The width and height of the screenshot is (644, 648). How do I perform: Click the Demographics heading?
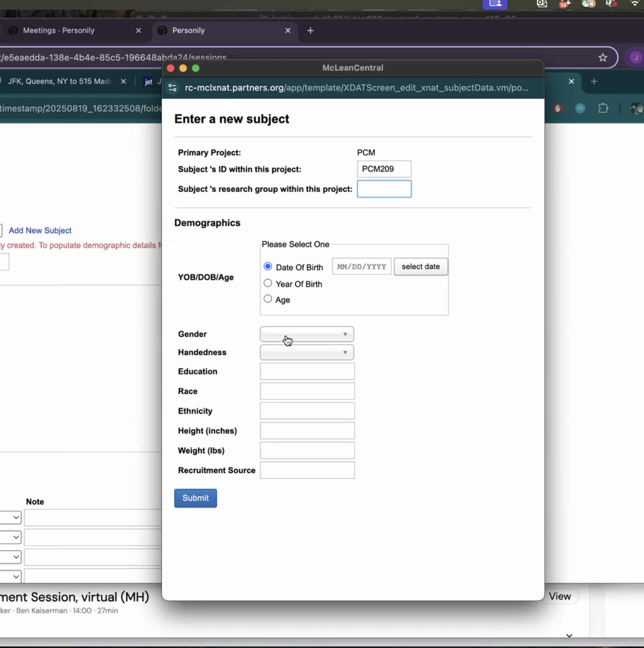(207, 223)
